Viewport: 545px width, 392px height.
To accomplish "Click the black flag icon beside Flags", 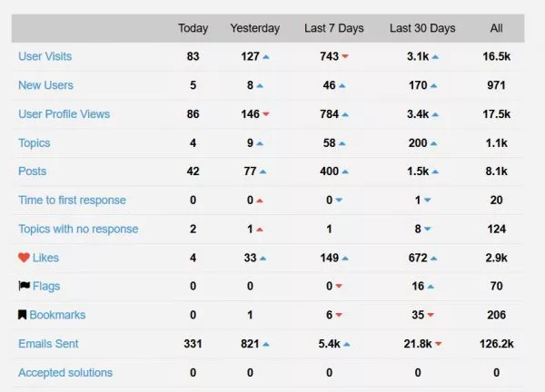I will click(24, 286).
